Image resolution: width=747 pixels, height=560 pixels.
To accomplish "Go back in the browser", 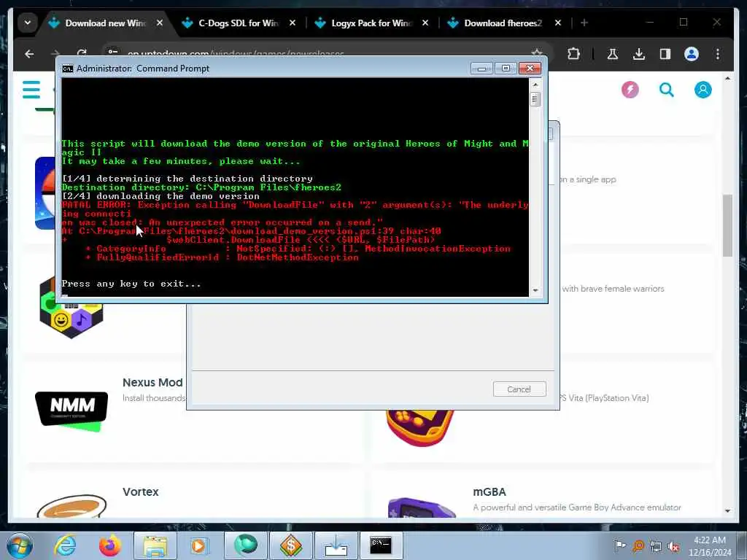I will (x=29, y=54).
